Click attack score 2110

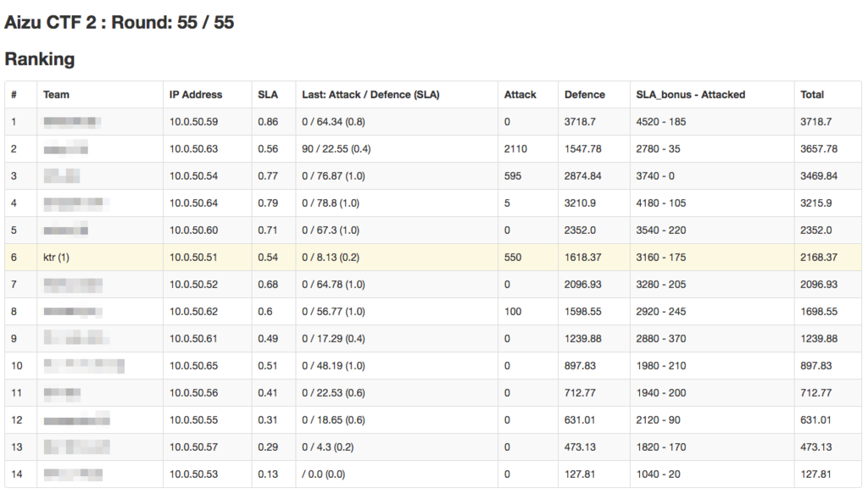click(x=515, y=149)
